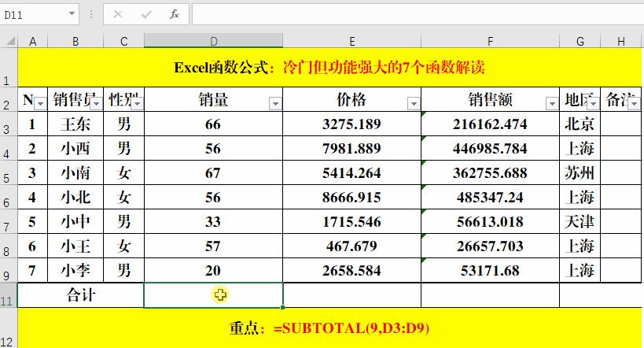Viewport: 644px width, 348px height.
Task: Click the 销量 value 67
Action: (214, 172)
